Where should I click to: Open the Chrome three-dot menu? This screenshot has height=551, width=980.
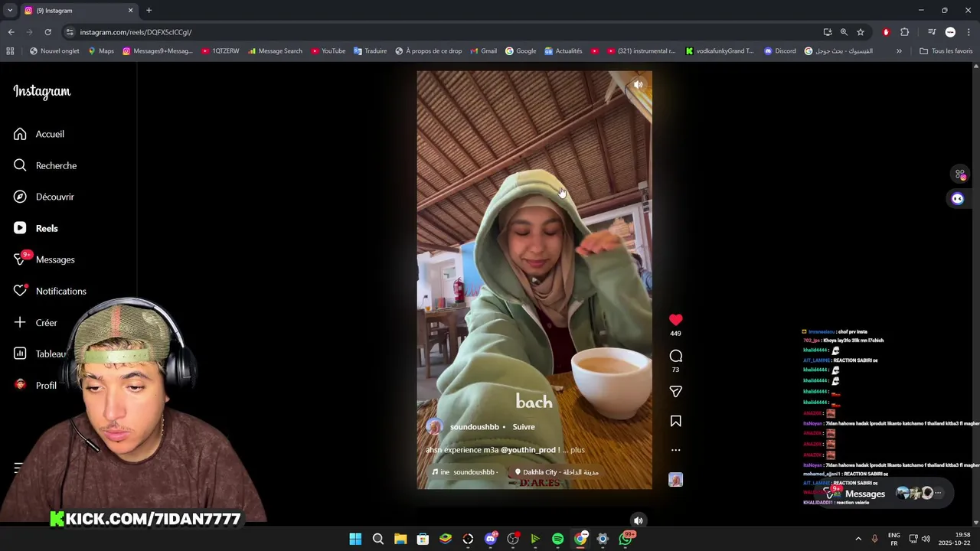point(969,32)
